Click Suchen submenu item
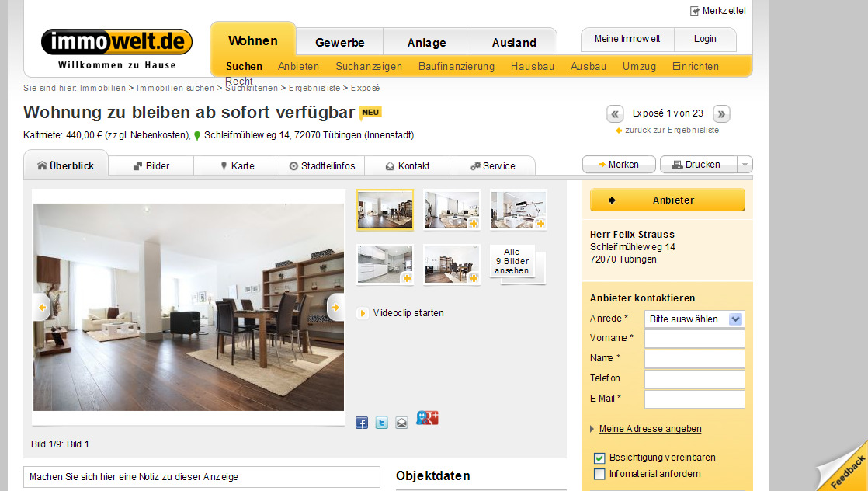Image resolution: width=868 pixels, height=491 pixels. pyautogui.click(x=244, y=67)
